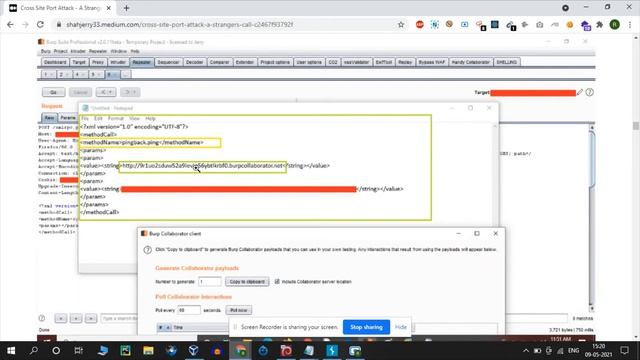
Task: Switch to the Comparer tab
Action: tap(219, 62)
